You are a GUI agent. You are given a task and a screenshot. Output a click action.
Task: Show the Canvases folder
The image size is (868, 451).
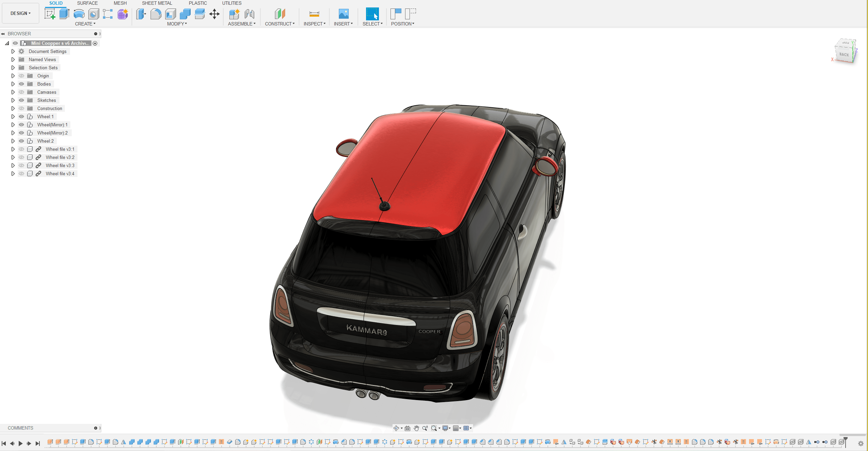pos(21,92)
